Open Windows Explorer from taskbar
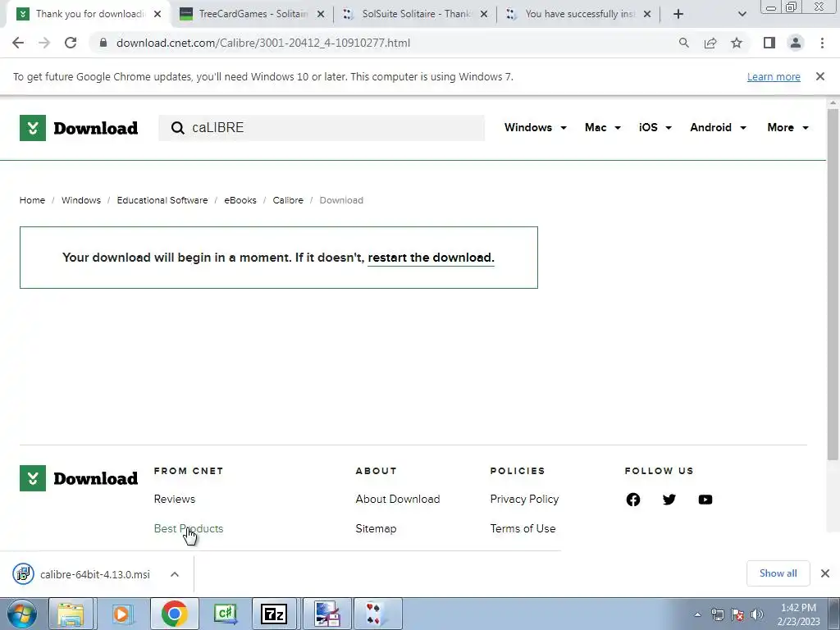840x630 pixels. click(x=71, y=614)
